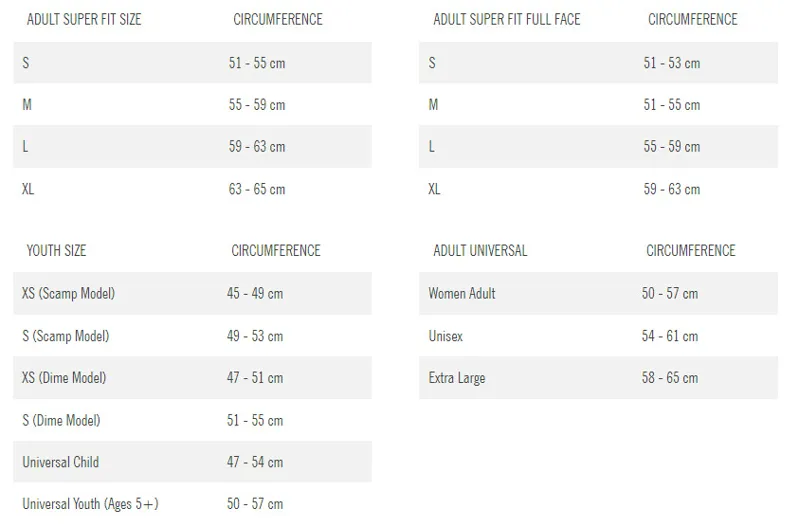The width and height of the screenshot is (800, 527).
Task: Click the Youth Size table header
Action: click(x=56, y=251)
